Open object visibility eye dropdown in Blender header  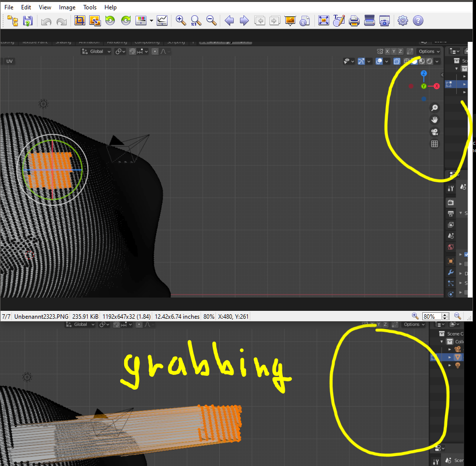(x=349, y=61)
